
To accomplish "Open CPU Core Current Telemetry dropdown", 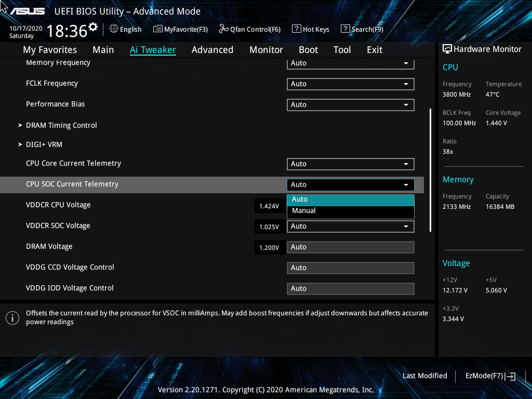I will (x=351, y=164).
